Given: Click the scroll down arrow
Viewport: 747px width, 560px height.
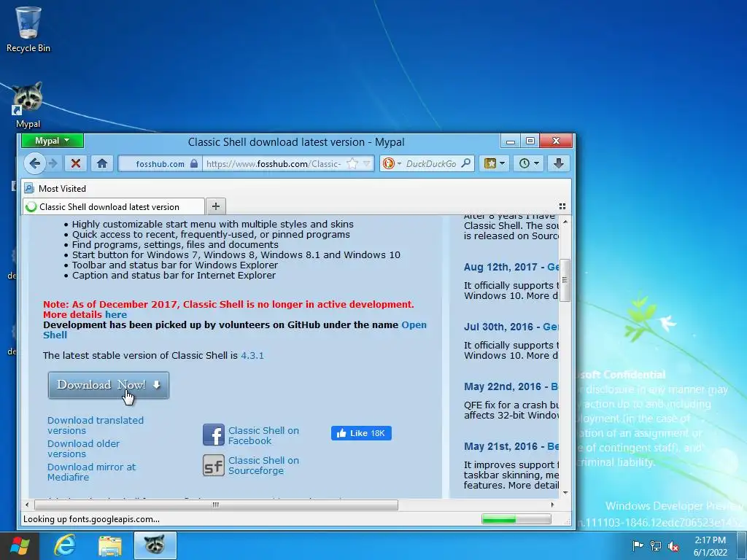Looking at the screenshot, I should (x=565, y=493).
